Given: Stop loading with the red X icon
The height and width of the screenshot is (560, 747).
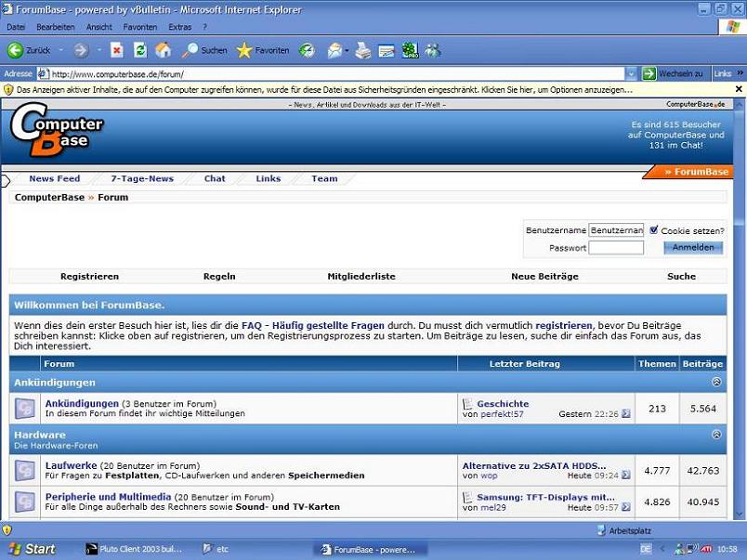Looking at the screenshot, I should point(117,50).
